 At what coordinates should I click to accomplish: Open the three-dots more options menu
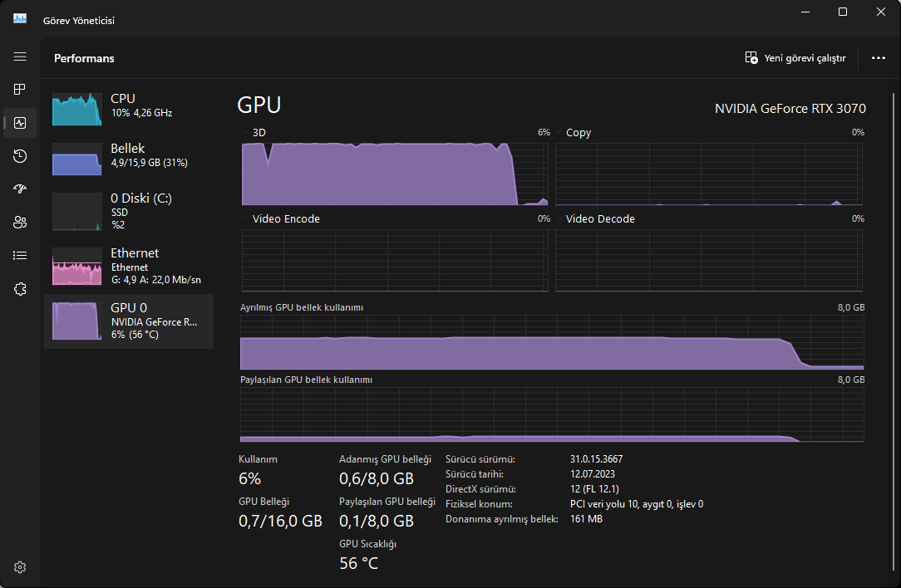(878, 58)
